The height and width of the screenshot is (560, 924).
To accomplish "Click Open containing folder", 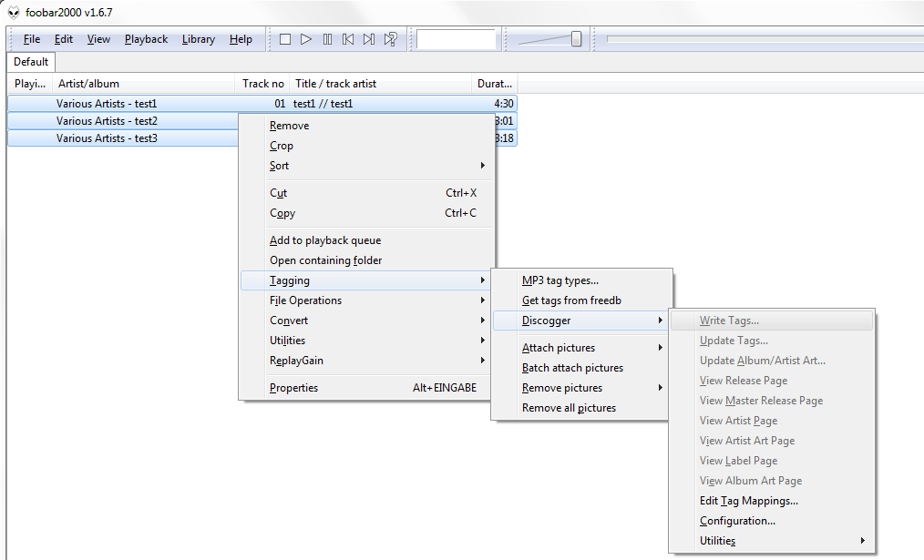I will point(365,260).
